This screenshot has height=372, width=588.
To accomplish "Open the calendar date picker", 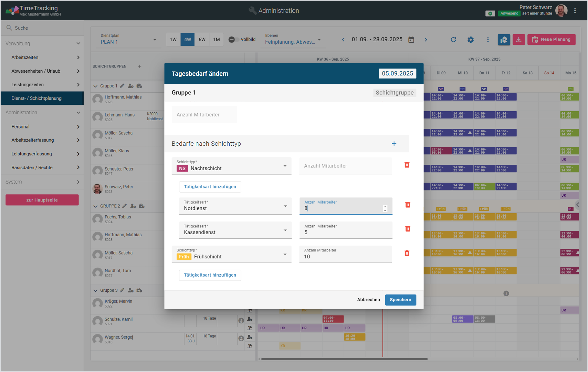I will pos(411,40).
